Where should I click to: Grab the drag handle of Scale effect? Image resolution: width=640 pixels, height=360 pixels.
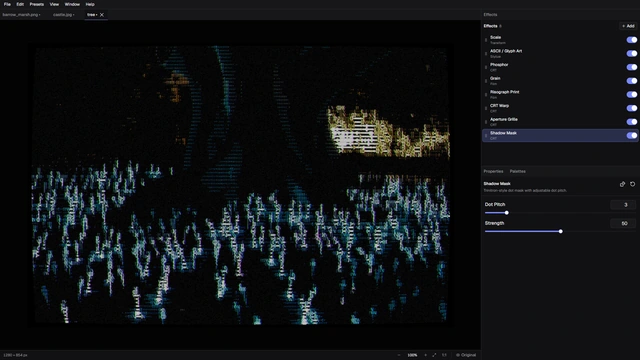pyautogui.click(x=486, y=40)
